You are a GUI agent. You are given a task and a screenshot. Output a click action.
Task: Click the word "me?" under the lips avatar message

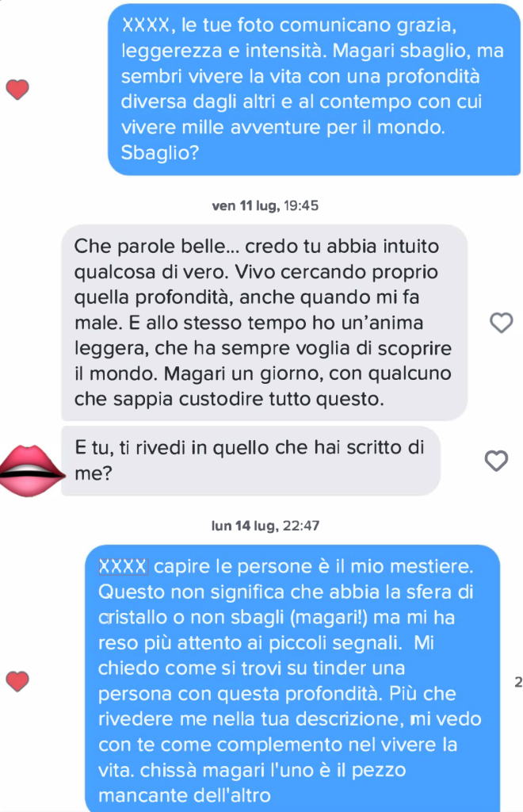(94, 473)
